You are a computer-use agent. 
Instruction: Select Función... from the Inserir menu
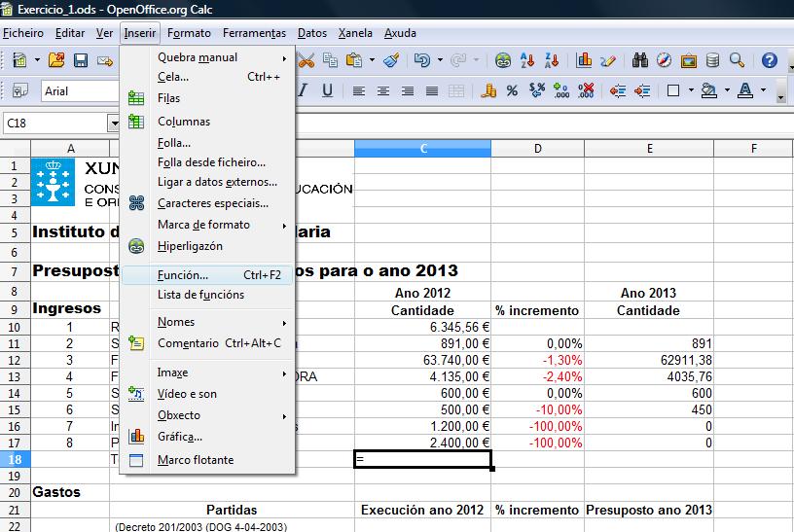[x=183, y=275]
